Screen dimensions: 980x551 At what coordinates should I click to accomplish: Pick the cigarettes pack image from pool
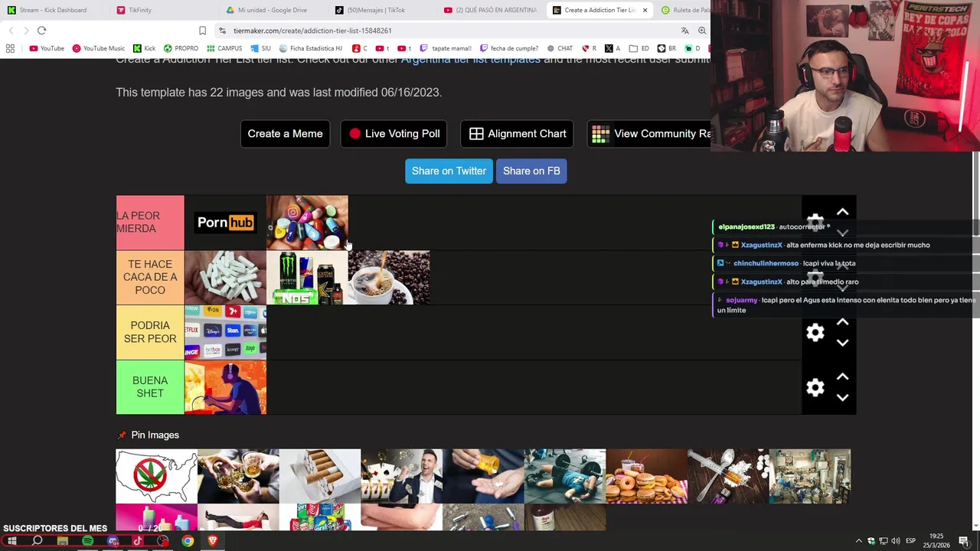(320, 476)
